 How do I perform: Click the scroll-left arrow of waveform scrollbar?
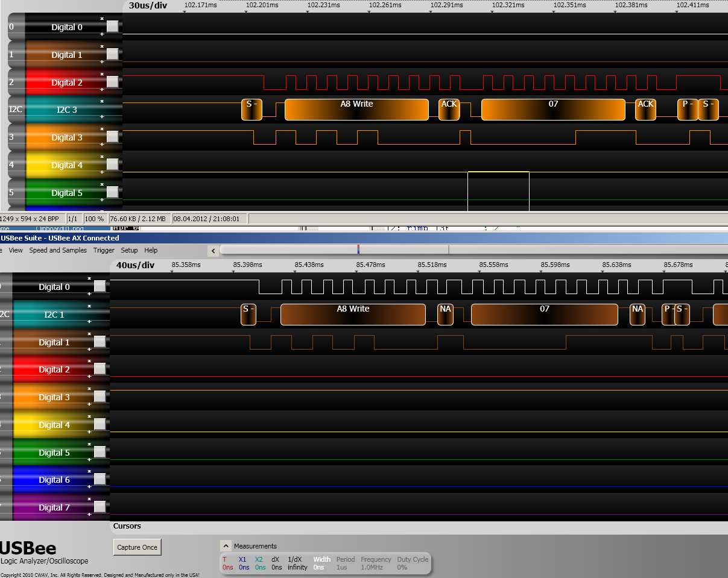point(212,251)
